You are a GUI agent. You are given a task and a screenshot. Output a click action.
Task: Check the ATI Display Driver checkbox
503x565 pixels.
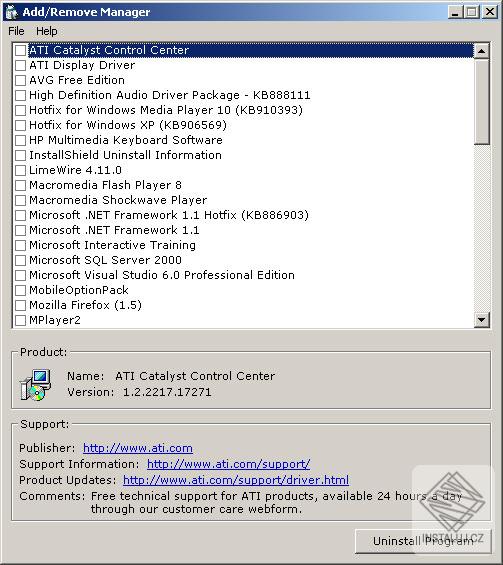coord(21,65)
